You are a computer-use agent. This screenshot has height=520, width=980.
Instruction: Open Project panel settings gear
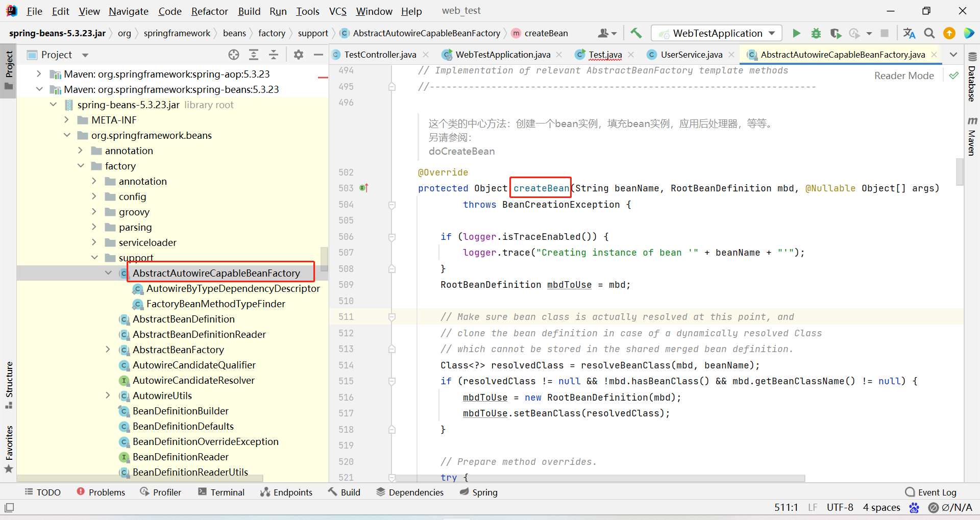[299, 55]
